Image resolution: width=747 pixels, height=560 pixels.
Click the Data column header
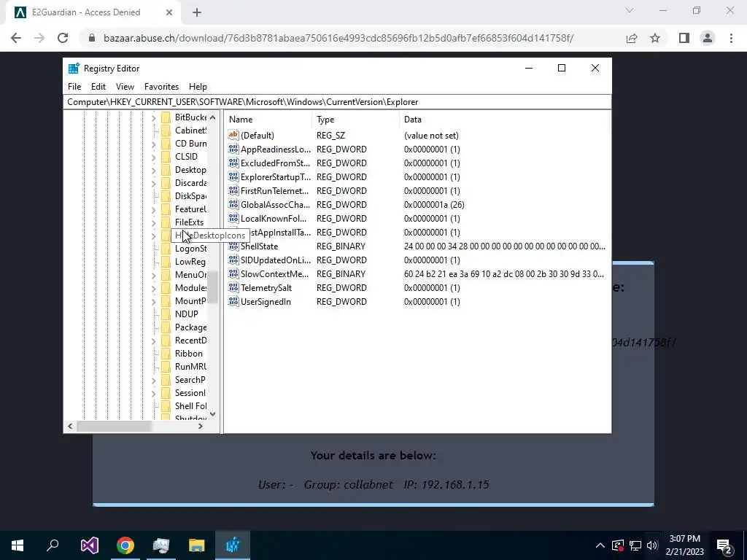[504, 120]
